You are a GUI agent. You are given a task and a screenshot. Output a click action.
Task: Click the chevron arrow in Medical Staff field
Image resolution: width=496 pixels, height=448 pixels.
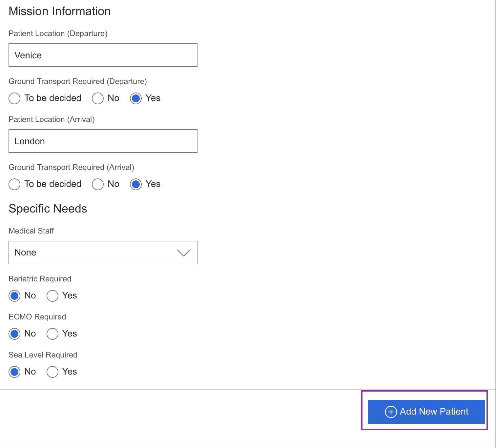[183, 253]
